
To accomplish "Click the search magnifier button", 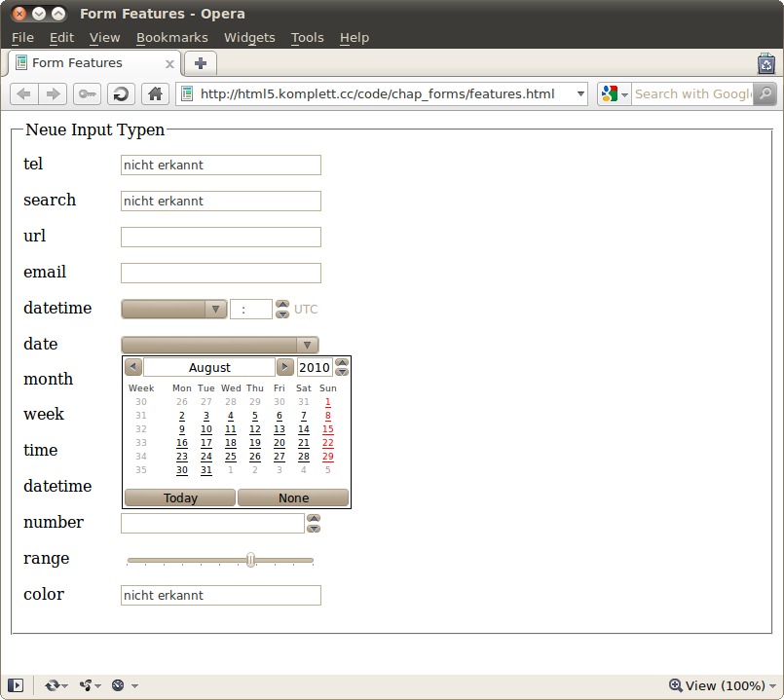I will click(765, 94).
